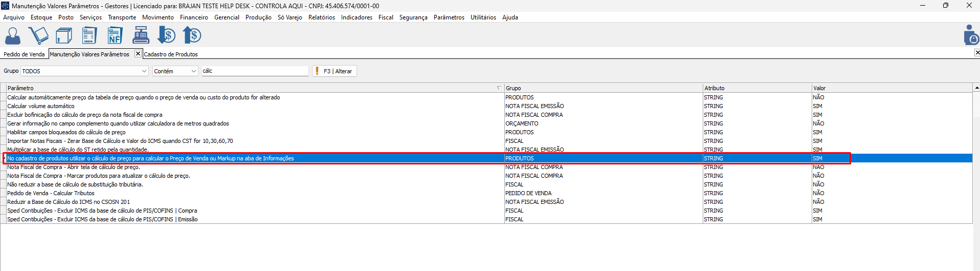Switch to the Pedido de Venda tab
980x271 pixels.
click(24, 54)
